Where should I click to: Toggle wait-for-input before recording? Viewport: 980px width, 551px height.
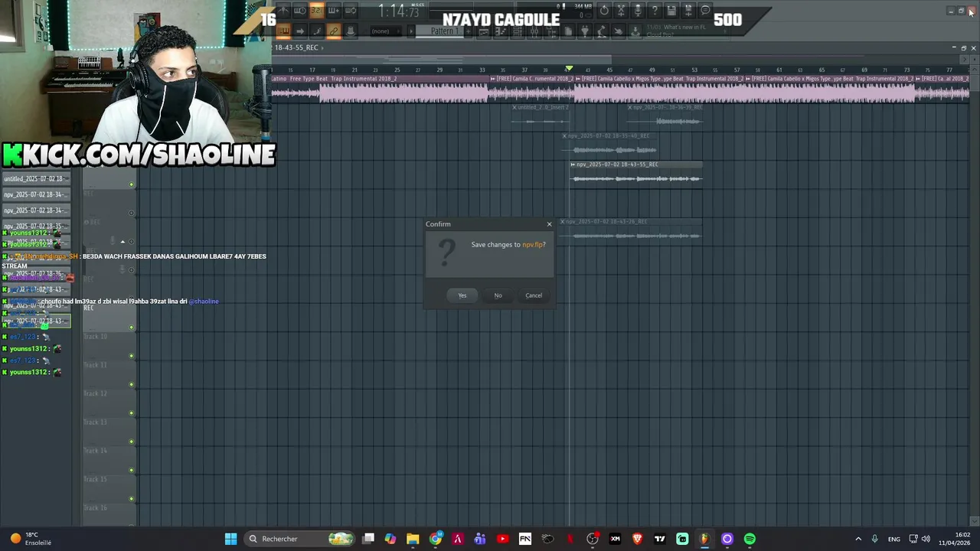[x=299, y=10]
